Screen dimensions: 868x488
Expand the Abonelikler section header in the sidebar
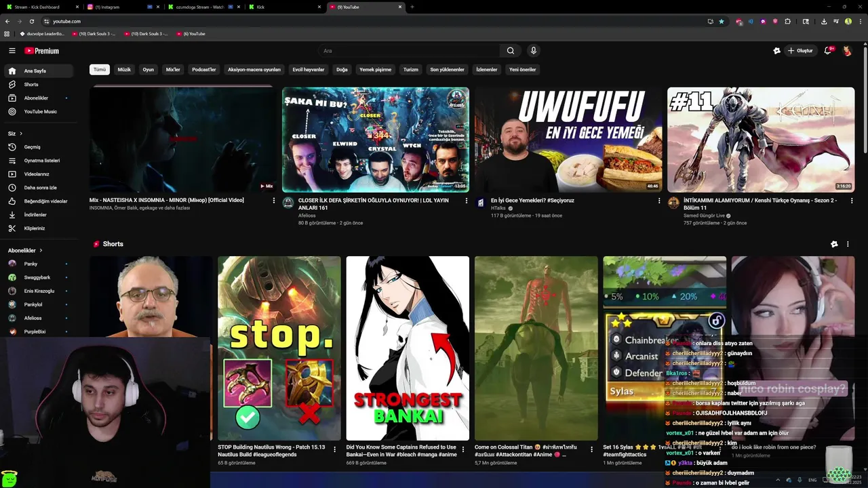point(25,250)
